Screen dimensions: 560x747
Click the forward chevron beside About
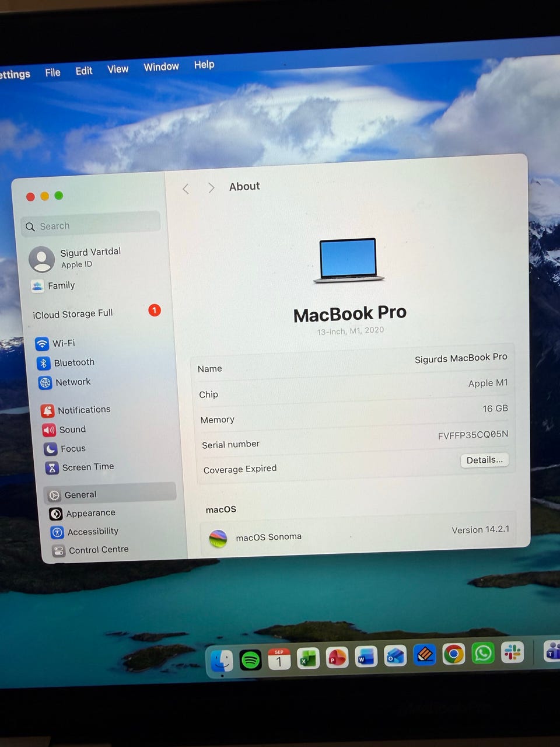point(211,187)
